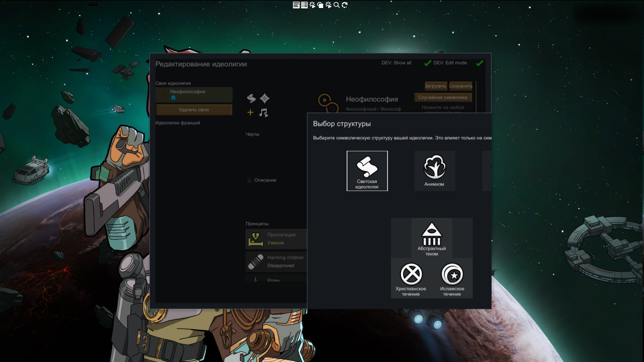Click the first debug actions icon

coord(312,5)
